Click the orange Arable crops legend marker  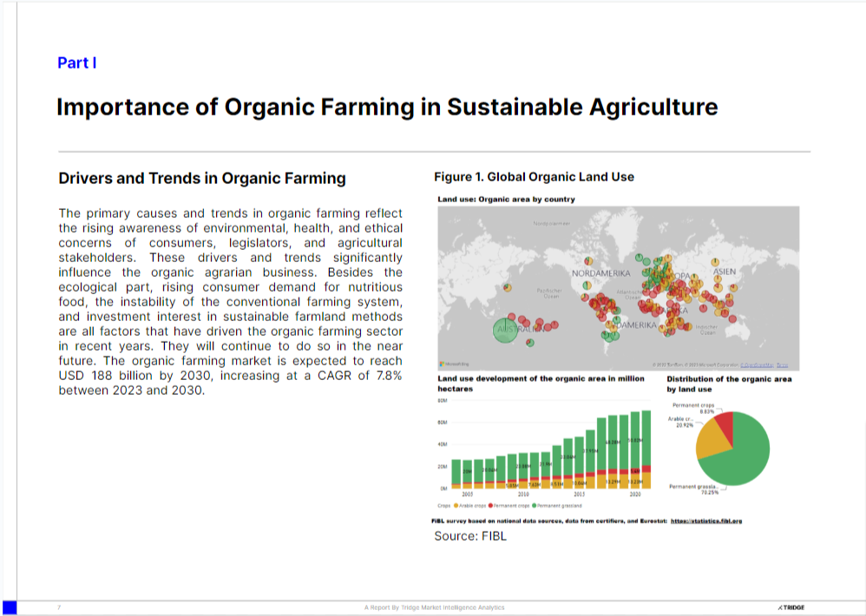click(x=456, y=505)
